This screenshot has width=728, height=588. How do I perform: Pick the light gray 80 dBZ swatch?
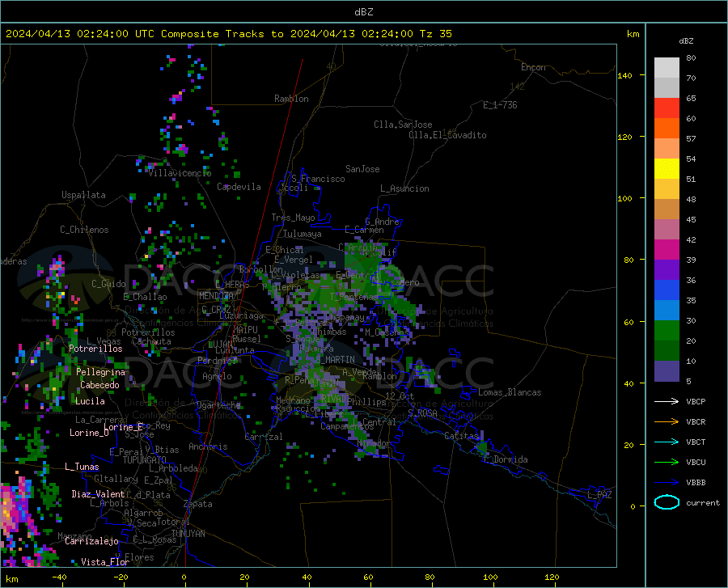click(667, 68)
